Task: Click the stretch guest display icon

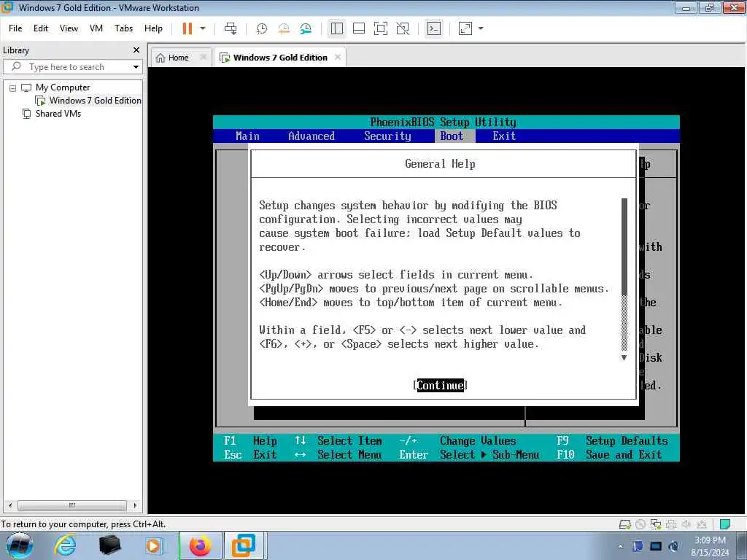Action: pyautogui.click(x=465, y=28)
